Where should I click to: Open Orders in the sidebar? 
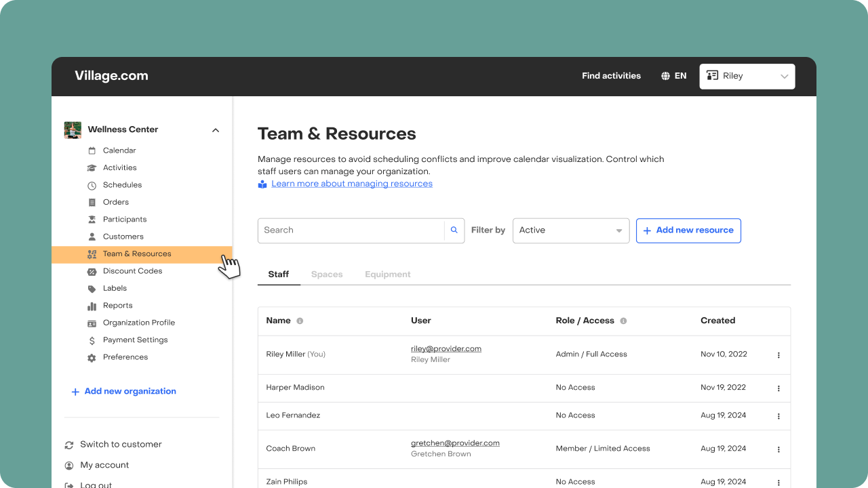(116, 202)
